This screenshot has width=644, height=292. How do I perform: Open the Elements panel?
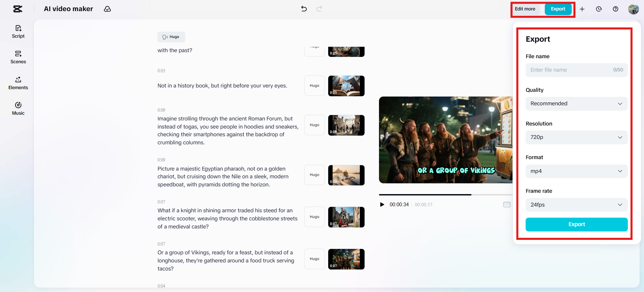click(x=18, y=83)
